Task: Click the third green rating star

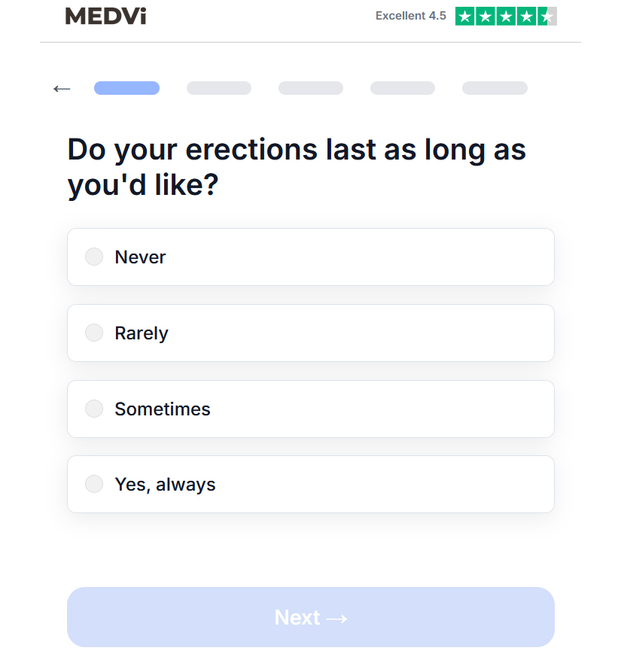Action: 506,17
